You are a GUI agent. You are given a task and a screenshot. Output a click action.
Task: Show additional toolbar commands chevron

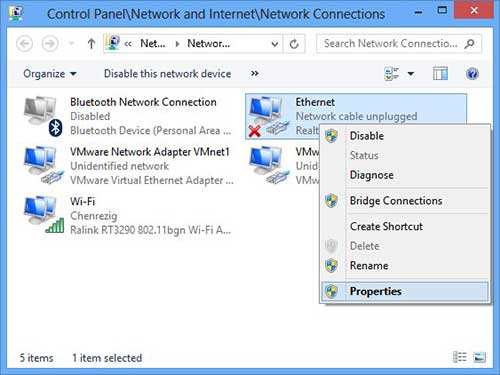tap(255, 73)
